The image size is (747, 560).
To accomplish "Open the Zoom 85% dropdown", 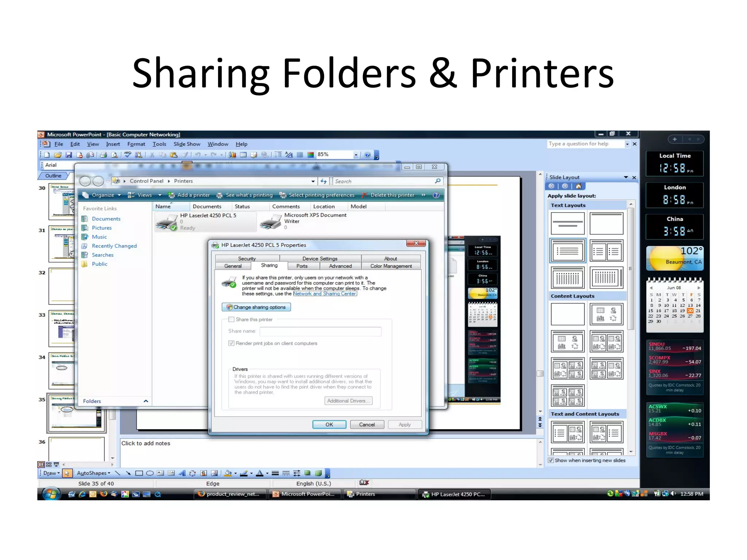I will coord(356,155).
